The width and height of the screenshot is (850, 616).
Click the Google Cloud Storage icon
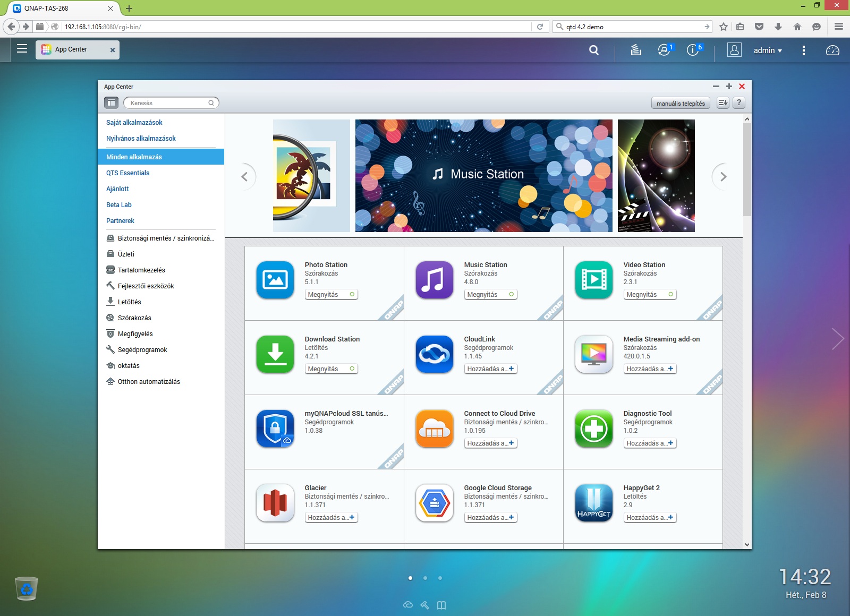[x=435, y=503]
